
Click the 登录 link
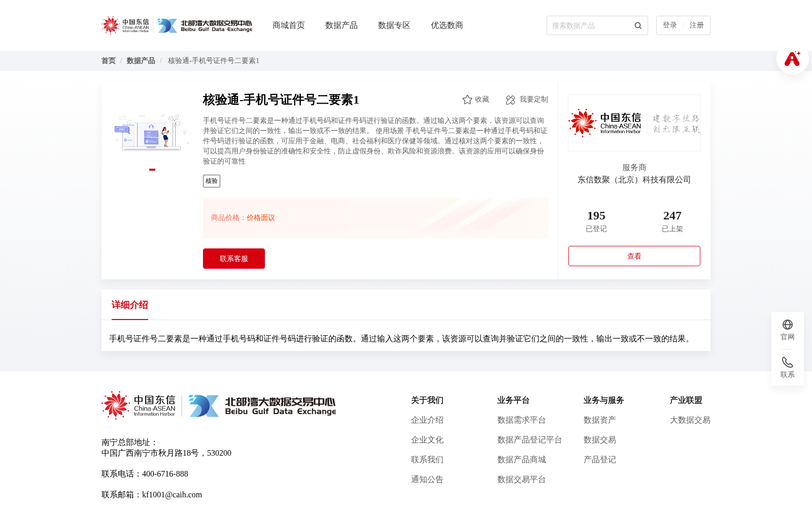670,25
